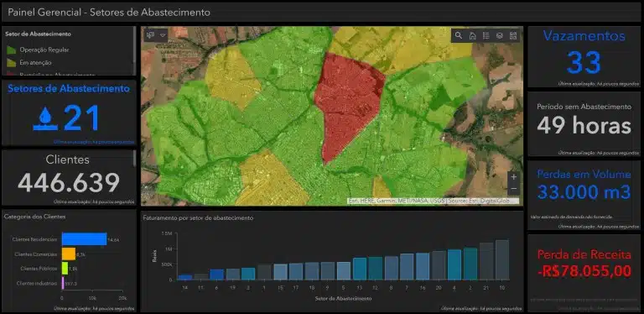The width and height of the screenshot is (644, 314).
Task: Click the bar for sector 10
Action: click(502, 259)
